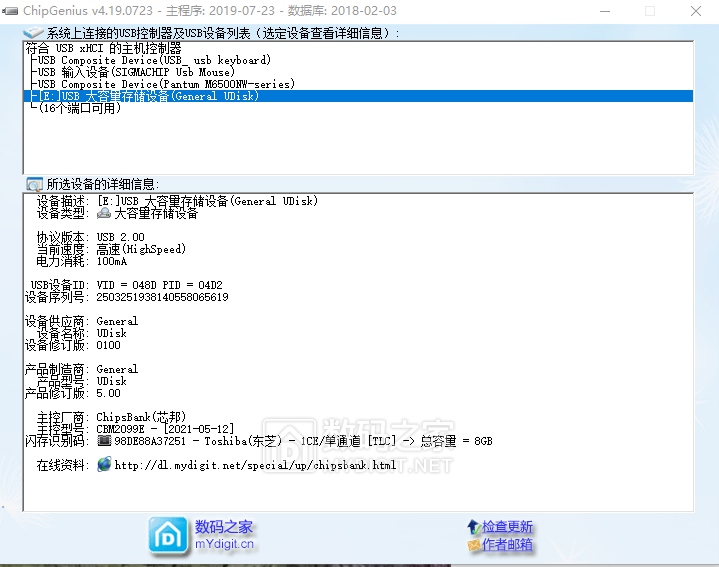Open the 数码之家 link text
The width and height of the screenshot is (719, 567).
coord(224,527)
